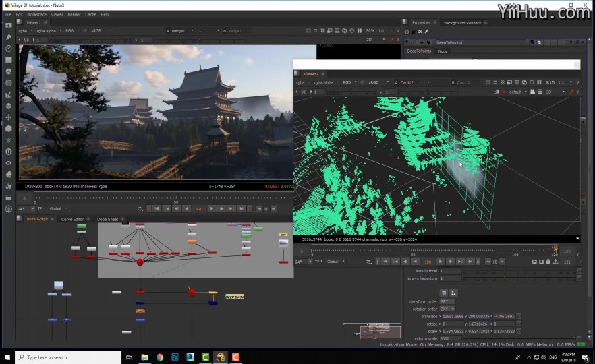Viewport: 595px width, 364px height.
Task: Open the Global frame range dropdown in Viewer2
Action: 335,262
